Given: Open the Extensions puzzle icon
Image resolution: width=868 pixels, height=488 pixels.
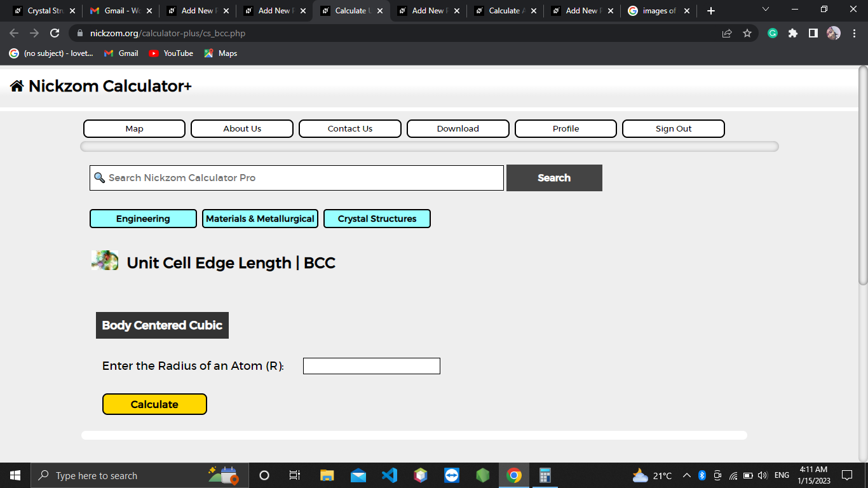Looking at the screenshot, I should coord(793,33).
